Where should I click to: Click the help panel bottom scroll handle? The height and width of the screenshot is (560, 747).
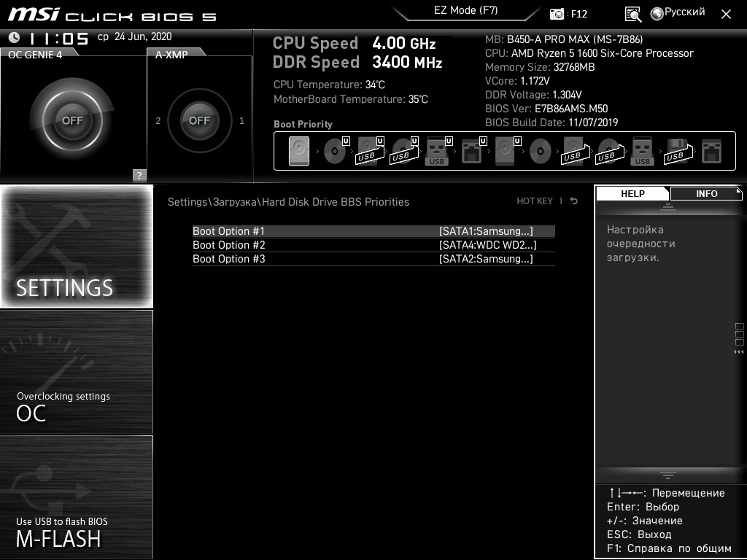667,475
